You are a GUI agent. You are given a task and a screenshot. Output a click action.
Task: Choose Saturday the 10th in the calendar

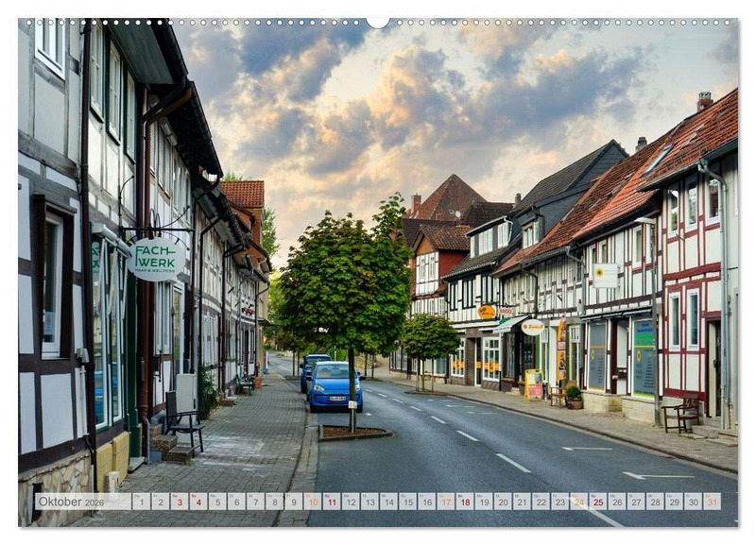click(312, 502)
